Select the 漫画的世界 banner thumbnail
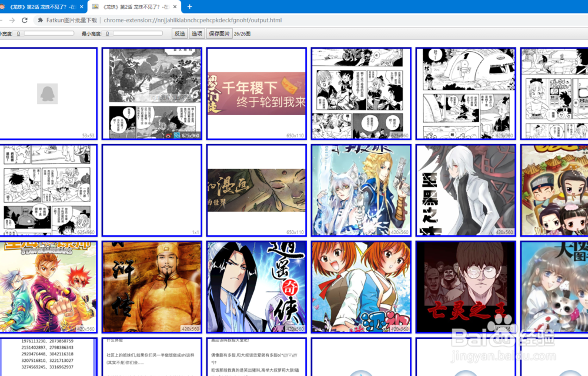Viewport: 588px width, 376px height. coord(256,190)
